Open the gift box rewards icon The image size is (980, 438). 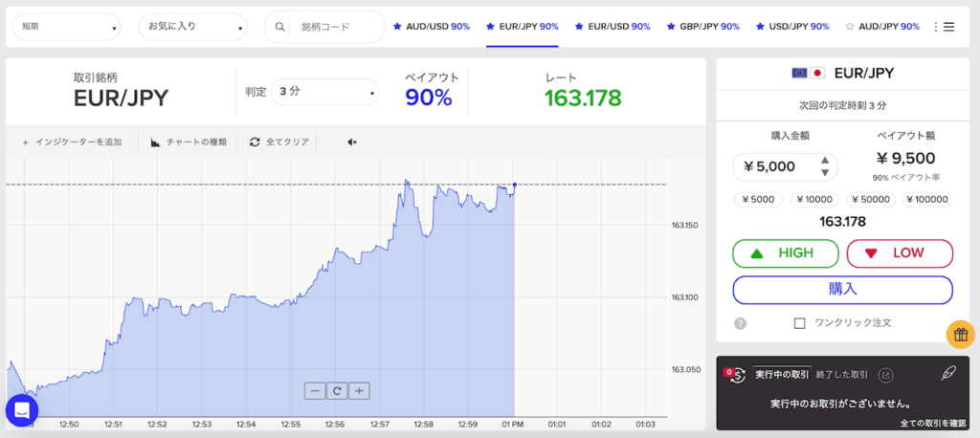coord(961,334)
